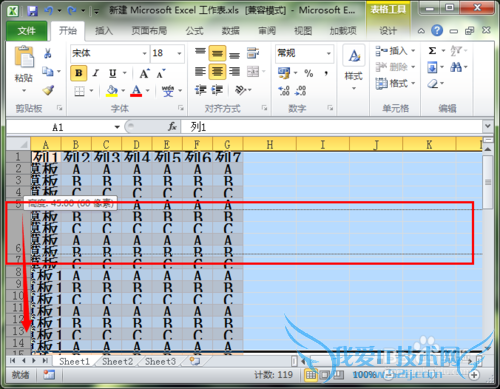Align text left
This screenshot has width=500, height=389.
pyautogui.click(x=200, y=71)
